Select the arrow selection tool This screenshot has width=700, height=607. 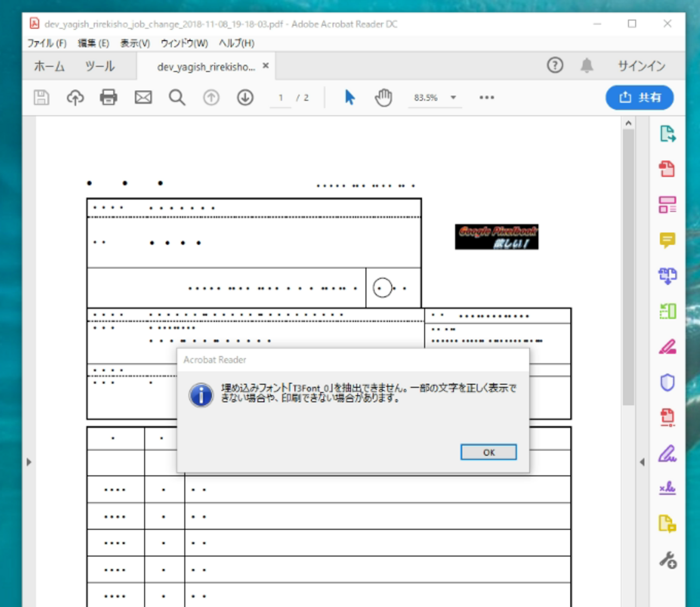coord(349,97)
